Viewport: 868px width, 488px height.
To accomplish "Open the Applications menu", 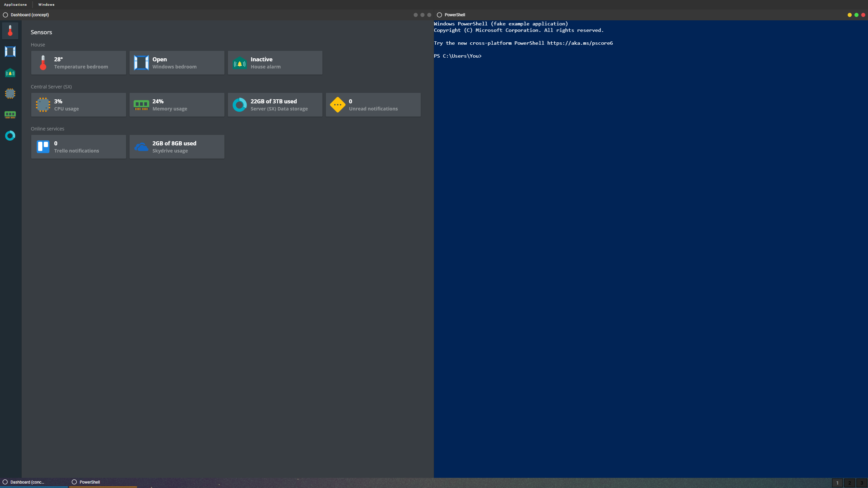I will click(15, 4).
